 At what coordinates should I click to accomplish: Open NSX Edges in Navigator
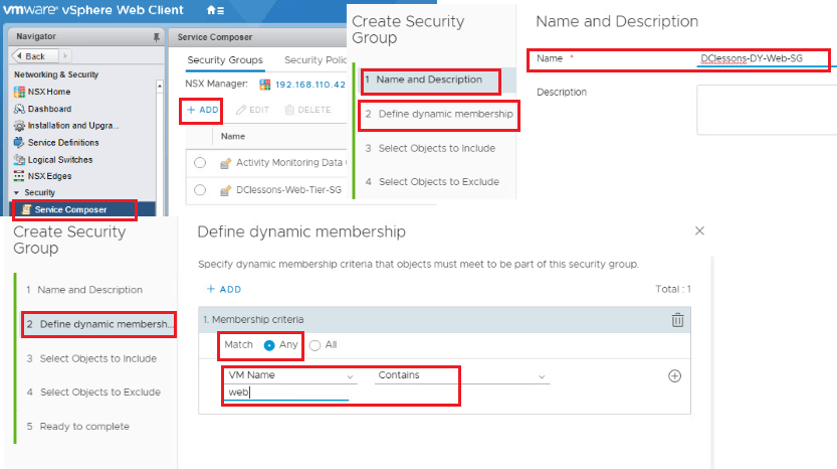[x=49, y=176]
